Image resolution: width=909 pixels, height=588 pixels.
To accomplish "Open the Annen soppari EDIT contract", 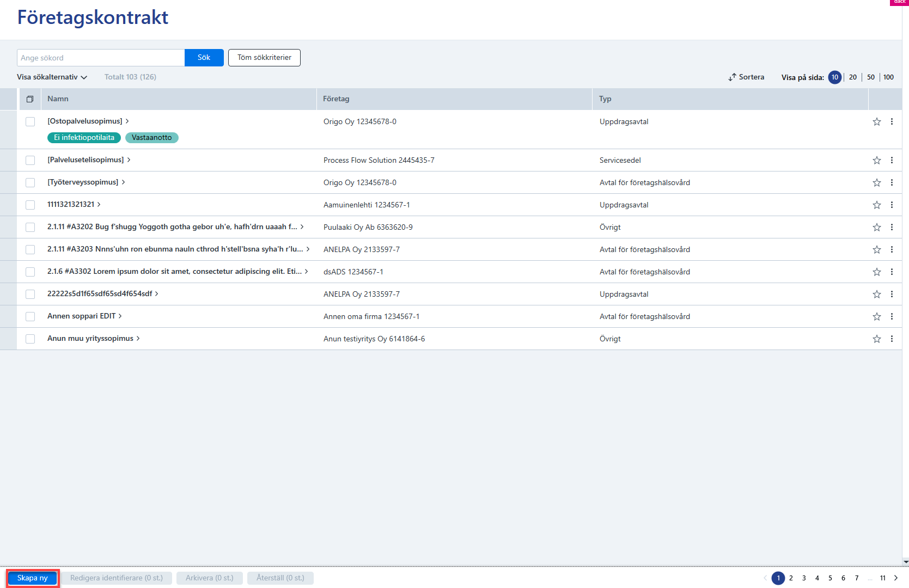I will [84, 316].
